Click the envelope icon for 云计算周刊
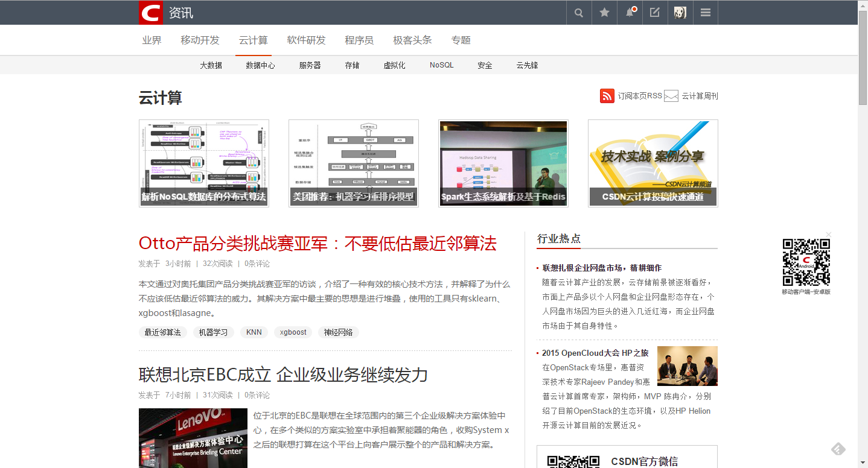The height and width of the screenshot is (468, 868). tap(671, 96)
